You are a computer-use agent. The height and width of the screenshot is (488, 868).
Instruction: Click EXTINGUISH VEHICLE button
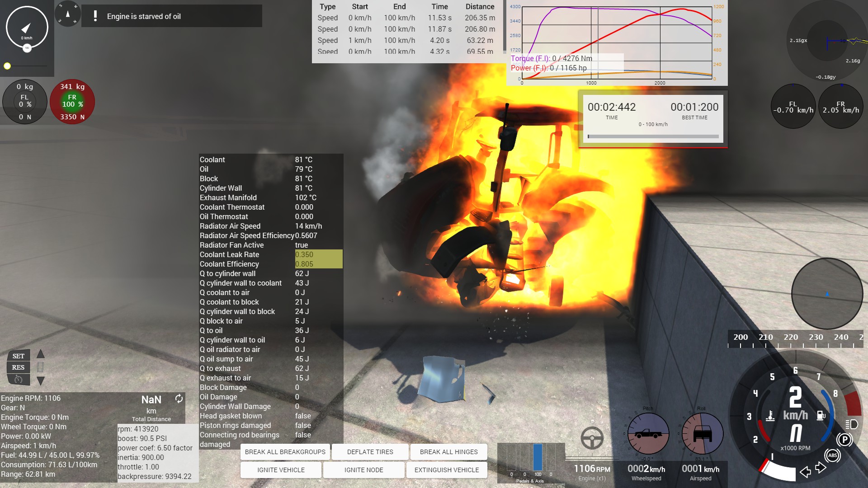click(446, 470)
